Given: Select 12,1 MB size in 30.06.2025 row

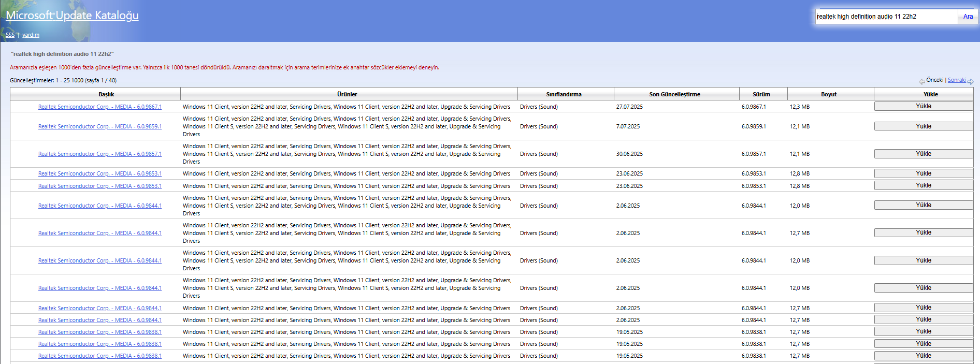Looking at the screenshot, I should click(x=831, y=154).
